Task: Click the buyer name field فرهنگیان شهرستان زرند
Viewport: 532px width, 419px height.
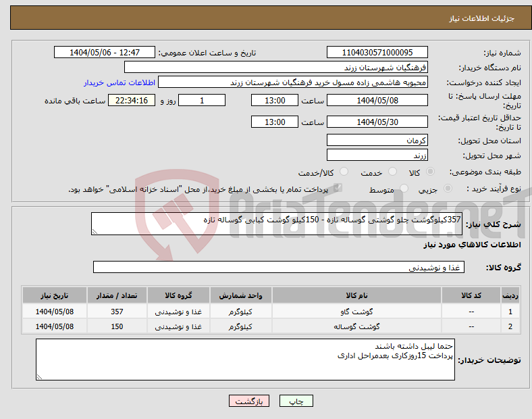Action: pos(276,67)
